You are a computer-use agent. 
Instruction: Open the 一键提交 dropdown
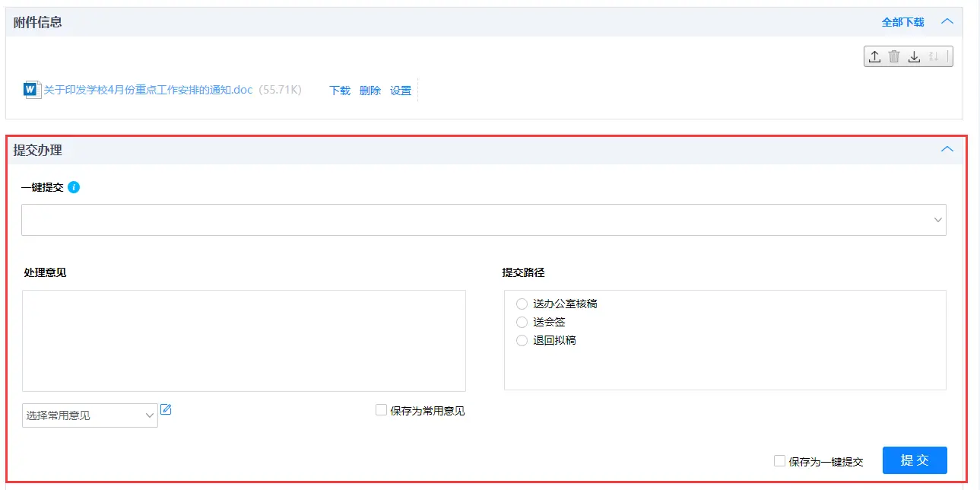(484, 219)
